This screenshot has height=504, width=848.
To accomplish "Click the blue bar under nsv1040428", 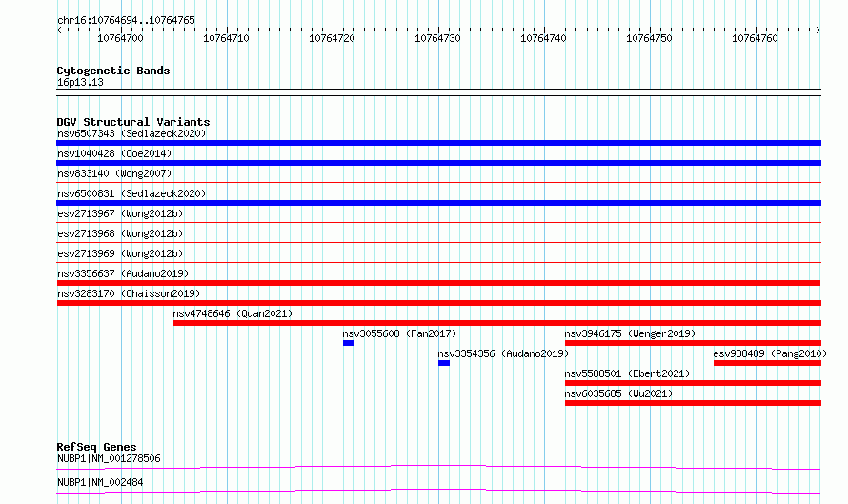I will tap(438, 163).
